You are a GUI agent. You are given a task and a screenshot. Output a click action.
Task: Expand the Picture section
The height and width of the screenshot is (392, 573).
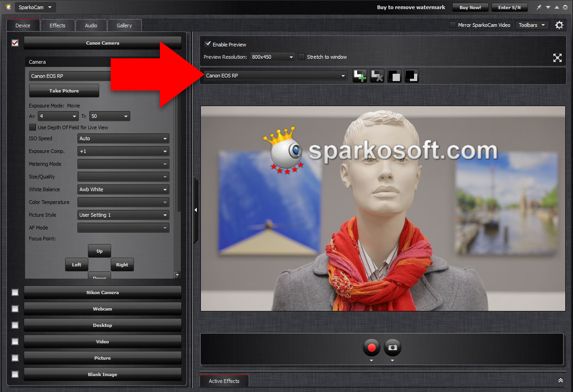(102, 358)
